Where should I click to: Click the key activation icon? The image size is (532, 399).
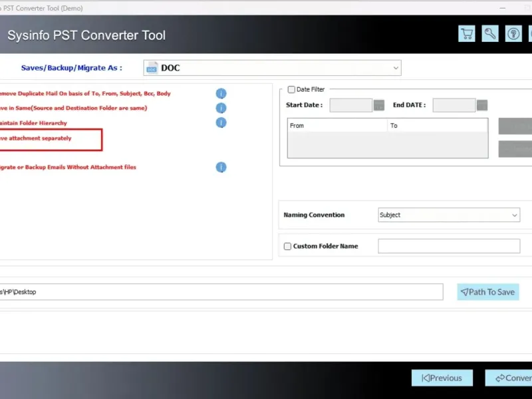click(490, 34)
